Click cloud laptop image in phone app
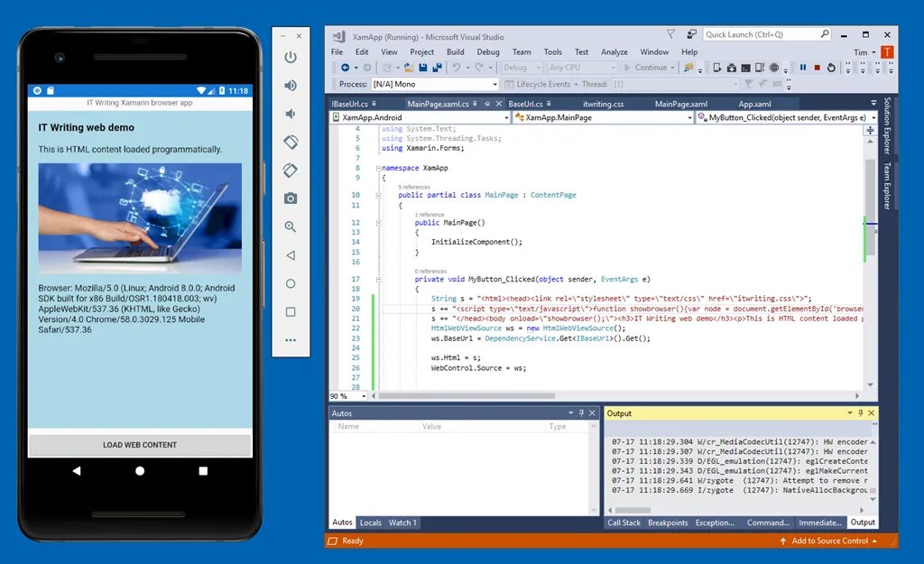The width and height of the screenshot is (924, 564). [140, 218]
